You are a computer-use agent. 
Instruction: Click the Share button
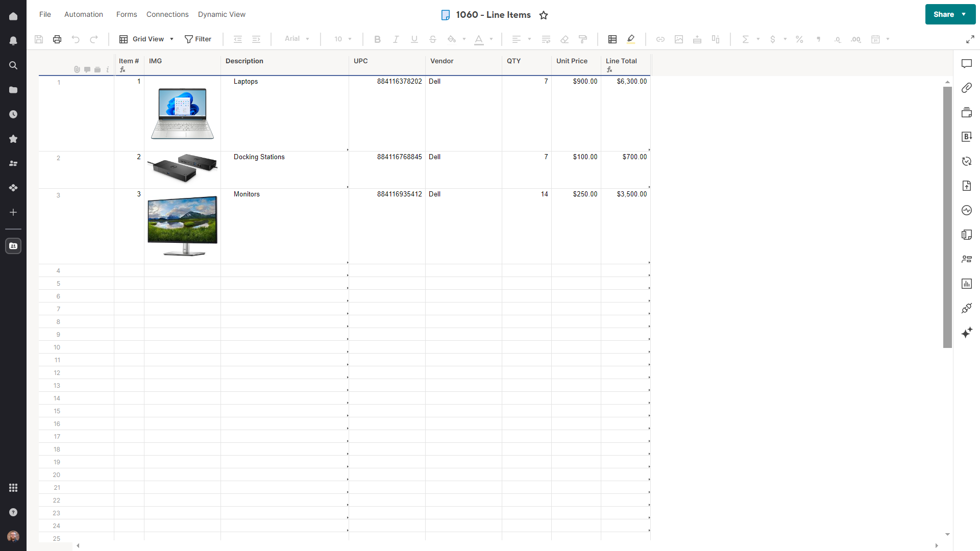943,14
